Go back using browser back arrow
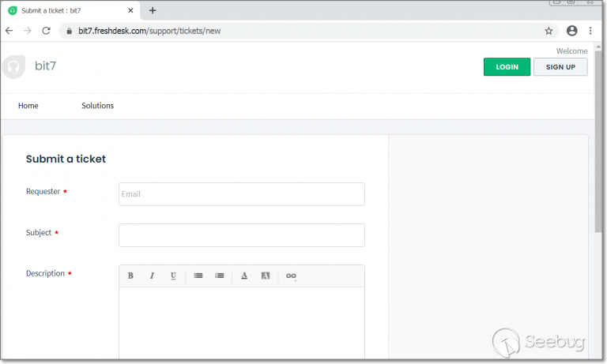 point(9,31)
